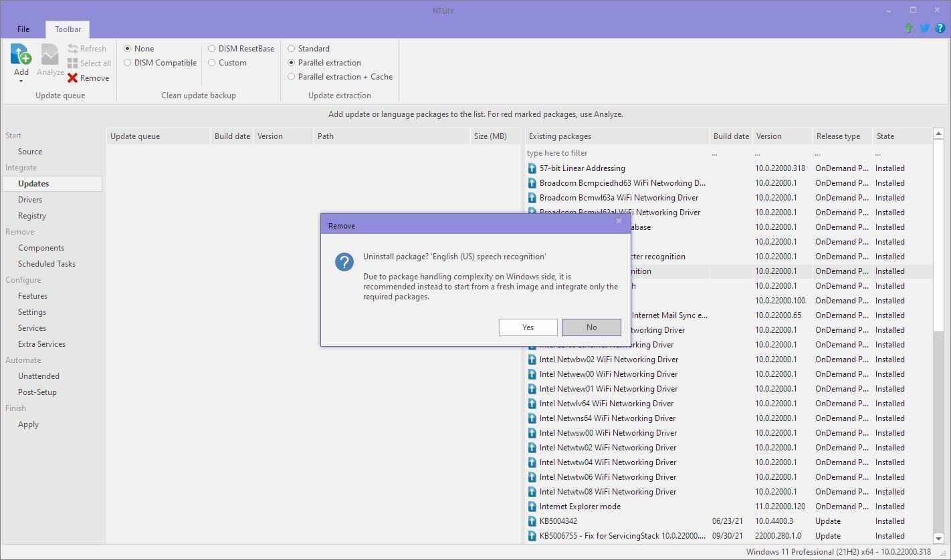Click Internet Explorer mode package icon
The height and width of the screenshot is (560, 951).
pyautogui.click(x=532, y=507)
